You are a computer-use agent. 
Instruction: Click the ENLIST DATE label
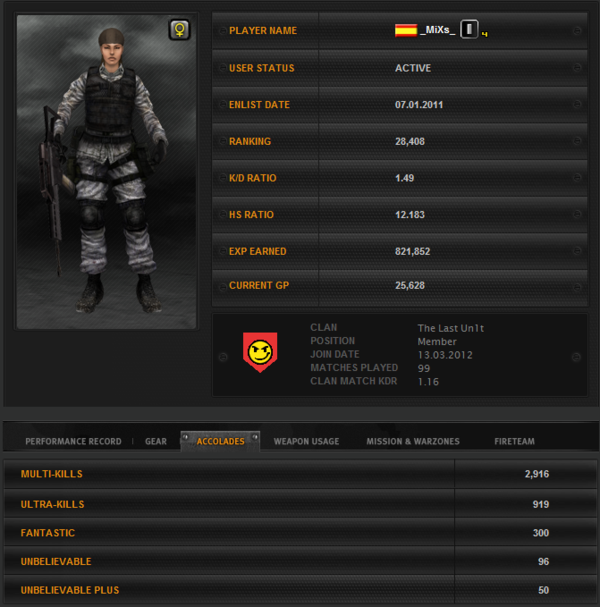pyautogui.click(x=259, y=105)
